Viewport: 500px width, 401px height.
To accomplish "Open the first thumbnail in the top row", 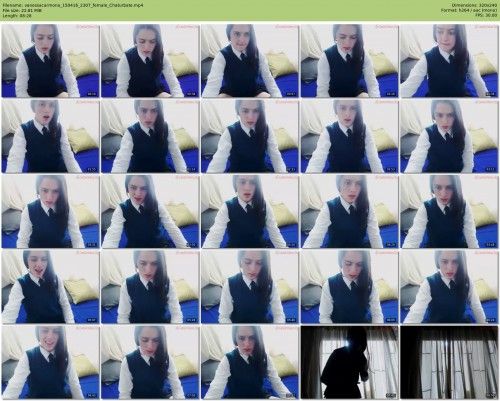I will [x=50, y=61].
